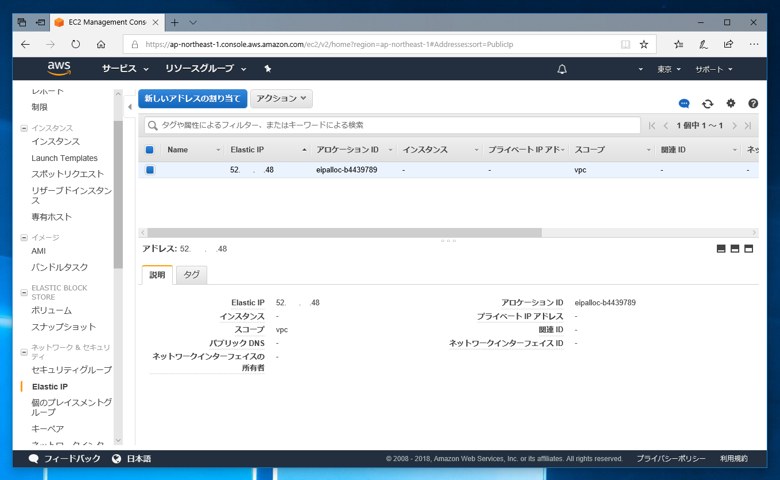The height and width of the screenshot is (480, 780).
Task: Collapse the ネットワーク & セキュリティ section
Action: coord(24,352)
